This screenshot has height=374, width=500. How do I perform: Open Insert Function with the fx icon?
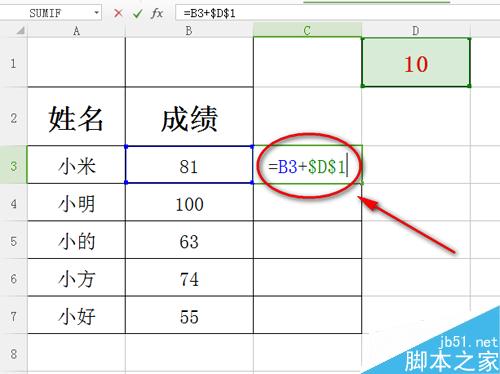(157, 13)
